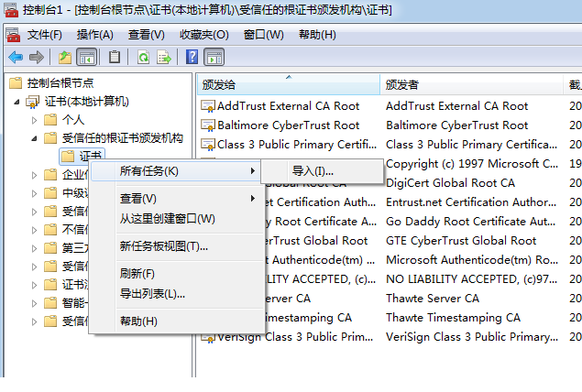This screenshot has height=392, width=582.
Task: Select the 控制台根节点 tree item
Action: point(60,82)
